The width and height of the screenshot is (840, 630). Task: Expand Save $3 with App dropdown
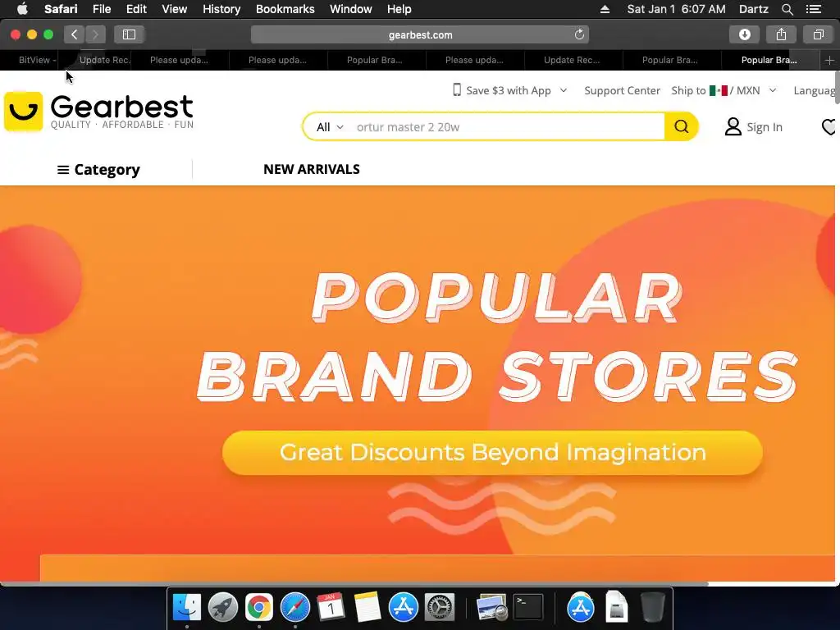point(563,90)
